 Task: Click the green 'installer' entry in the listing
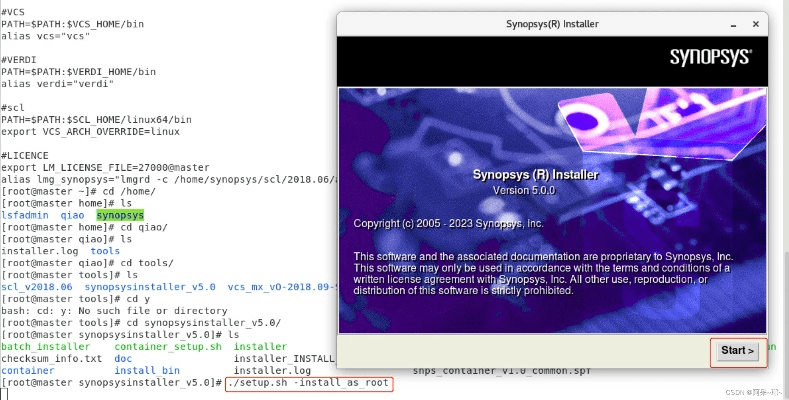[260, 346]
